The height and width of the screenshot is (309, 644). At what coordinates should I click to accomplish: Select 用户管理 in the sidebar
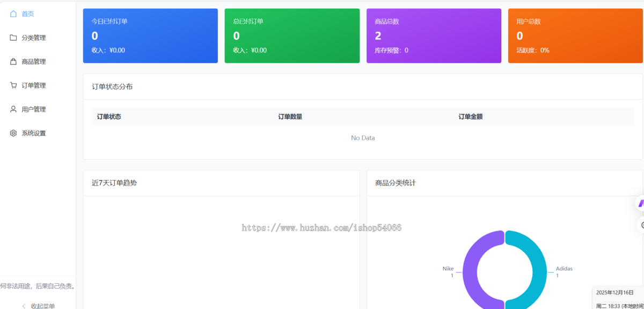point(38,109)
